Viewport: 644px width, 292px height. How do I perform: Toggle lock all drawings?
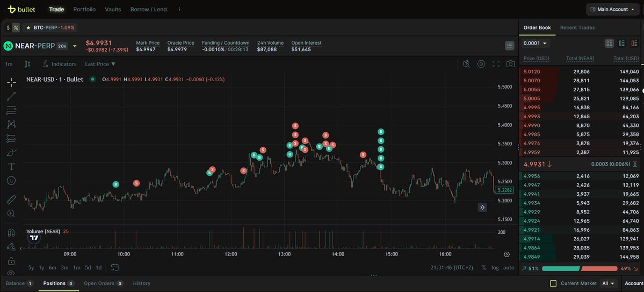[x=11, y=261]
